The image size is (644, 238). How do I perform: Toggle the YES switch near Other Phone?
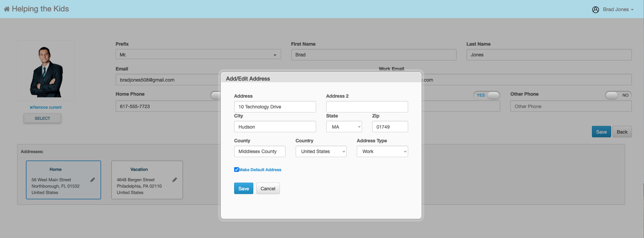tap(486, 95)
